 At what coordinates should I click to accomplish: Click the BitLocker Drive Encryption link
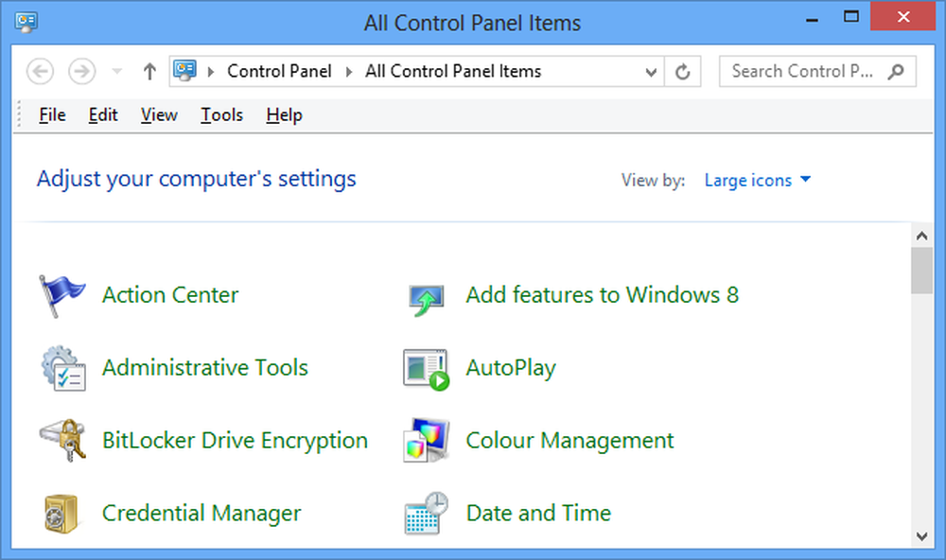(235, 441)
